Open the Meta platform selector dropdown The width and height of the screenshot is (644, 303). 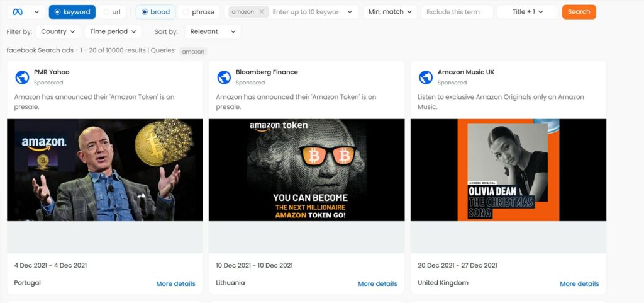tap(25, 12)
